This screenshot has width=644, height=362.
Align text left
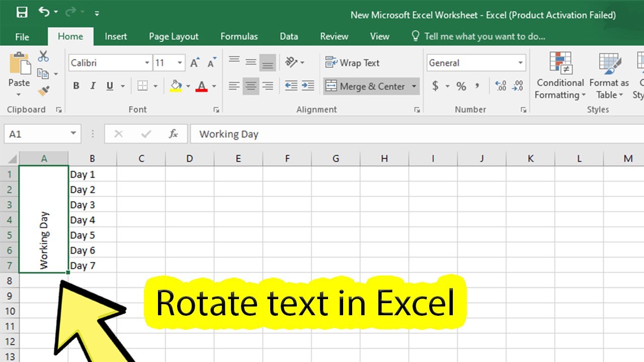(234, 86)
